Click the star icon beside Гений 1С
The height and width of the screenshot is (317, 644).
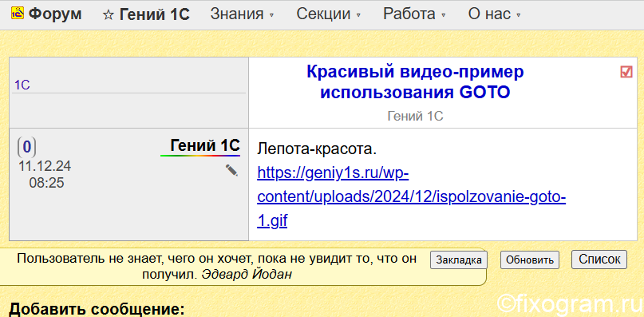point(108,15)
